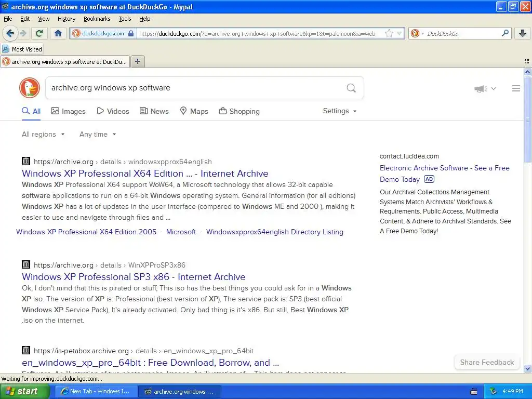Click the megaphone announcements icon
The width and height of the screenshot is (532, 399).
click(481, 89)
